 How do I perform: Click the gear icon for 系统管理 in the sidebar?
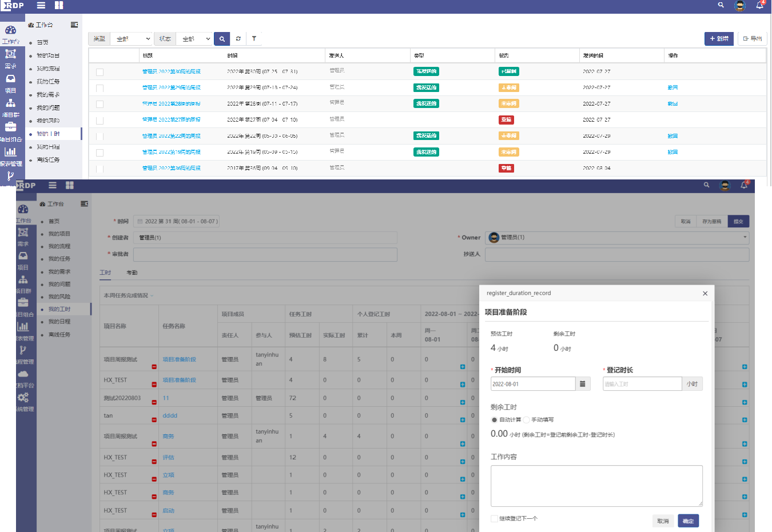coord(23,398)
